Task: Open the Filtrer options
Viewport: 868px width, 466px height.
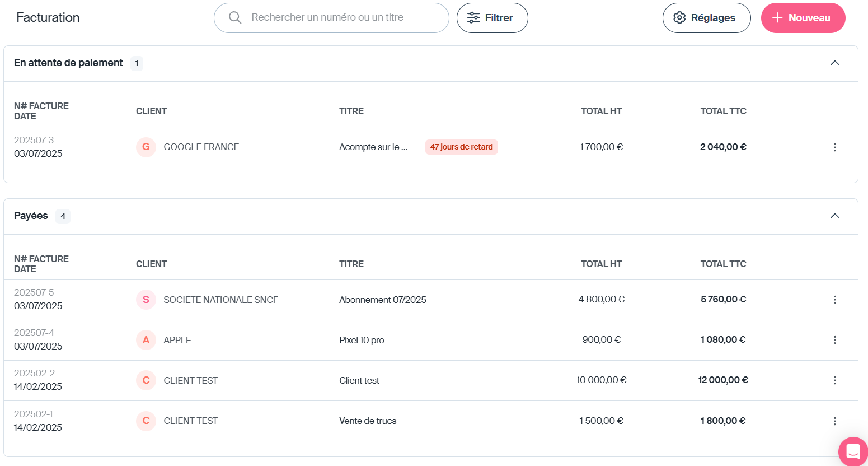Action: pos(492,18)
